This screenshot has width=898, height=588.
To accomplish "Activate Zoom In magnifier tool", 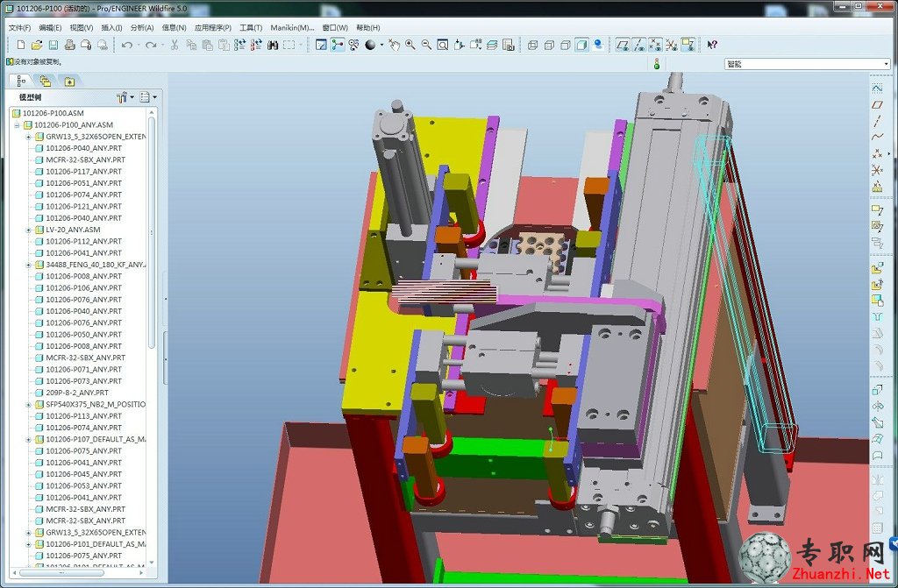I will [x=410, y=45].
